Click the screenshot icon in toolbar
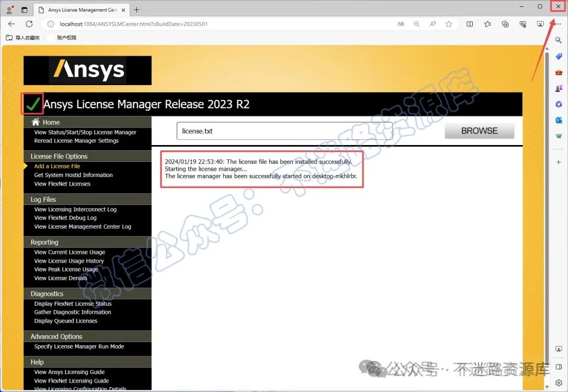 pos(540,24)
